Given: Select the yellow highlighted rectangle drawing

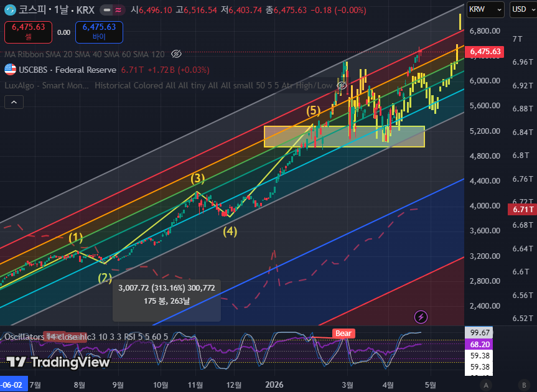Looking at the screenshot, I should pos(344,137).
